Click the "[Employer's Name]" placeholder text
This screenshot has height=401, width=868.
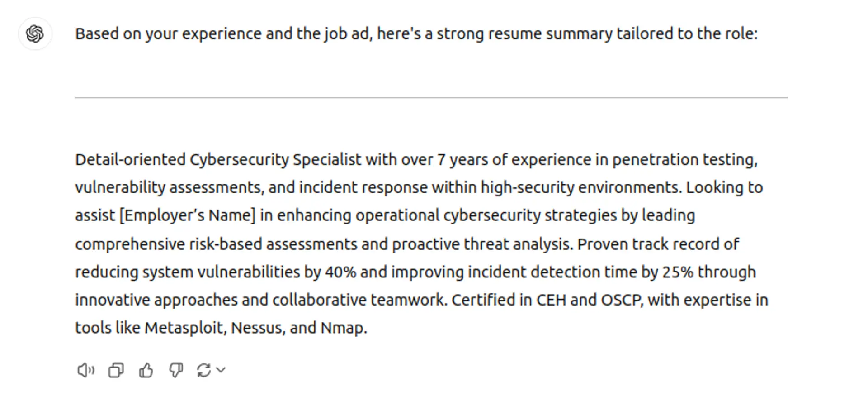[x=188, y=215]
